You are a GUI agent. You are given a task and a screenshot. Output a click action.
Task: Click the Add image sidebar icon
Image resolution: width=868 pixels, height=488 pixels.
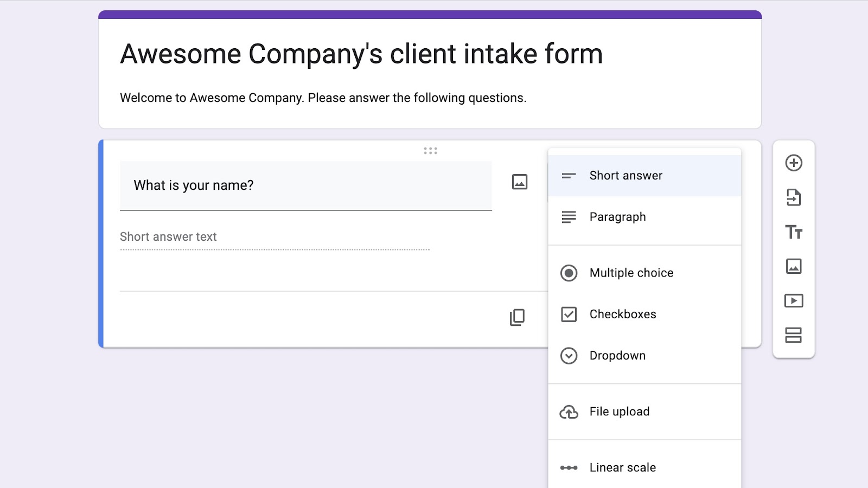(x=794, y=266)
